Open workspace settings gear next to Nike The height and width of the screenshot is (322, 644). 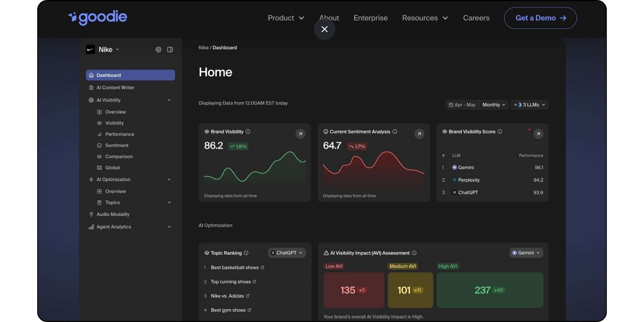(158, 49)
